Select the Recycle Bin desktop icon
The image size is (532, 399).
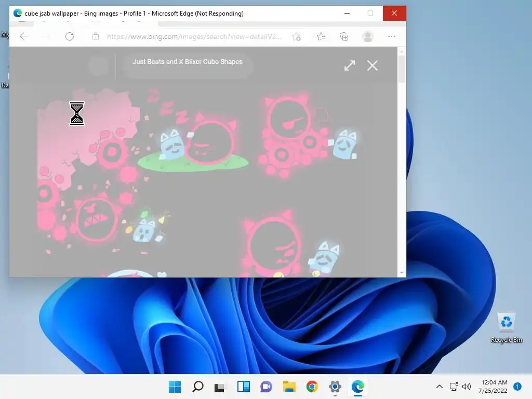[x=507, y=328]
